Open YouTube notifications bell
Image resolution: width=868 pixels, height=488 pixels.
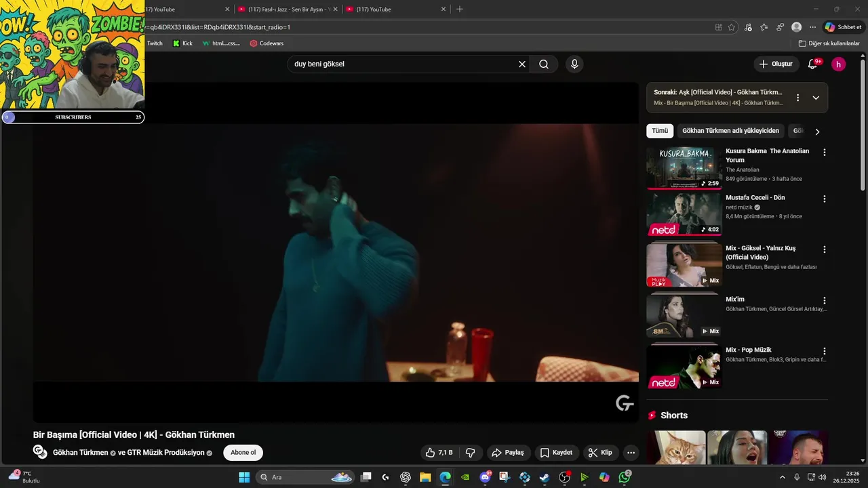tap(812, 64)
